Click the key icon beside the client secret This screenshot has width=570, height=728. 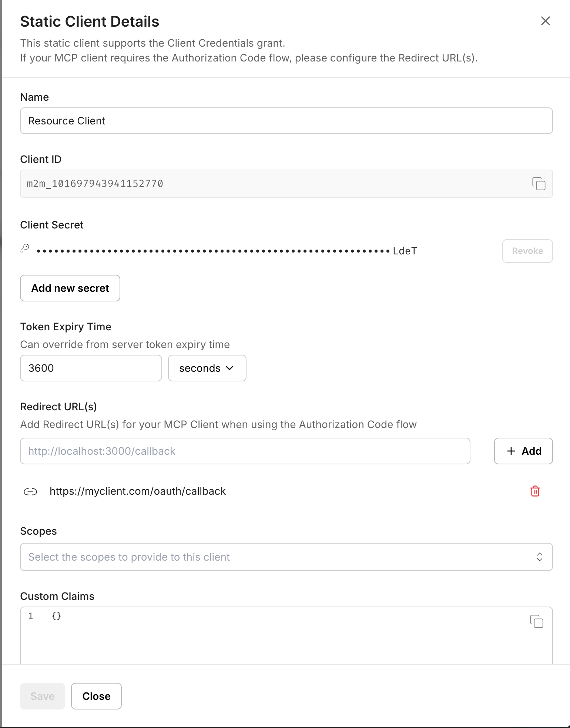point(25,248)
